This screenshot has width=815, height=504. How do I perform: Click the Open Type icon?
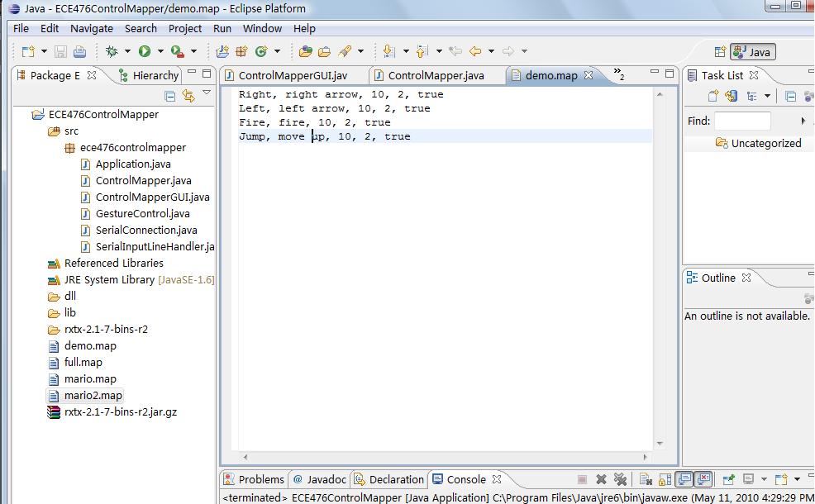[x=306, y=51]
